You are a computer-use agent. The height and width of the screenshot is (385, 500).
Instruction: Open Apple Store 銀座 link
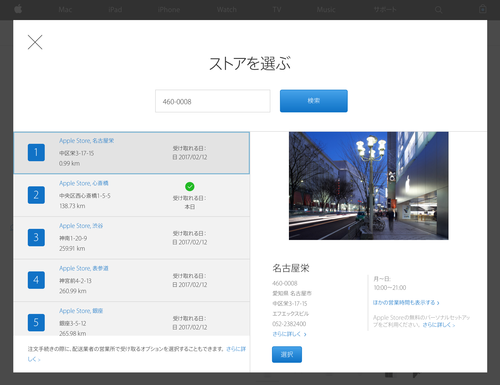click(81, 311)
